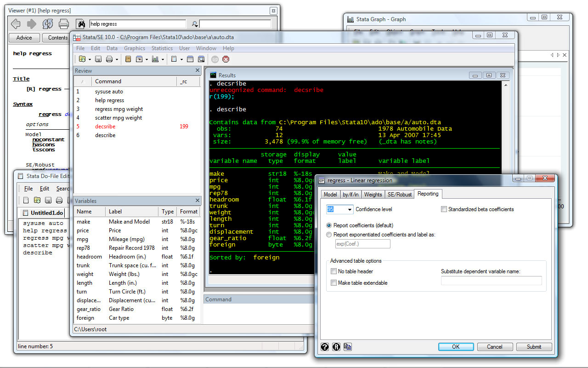Select 'decsribe' error command in Review

tap(105, 126)
